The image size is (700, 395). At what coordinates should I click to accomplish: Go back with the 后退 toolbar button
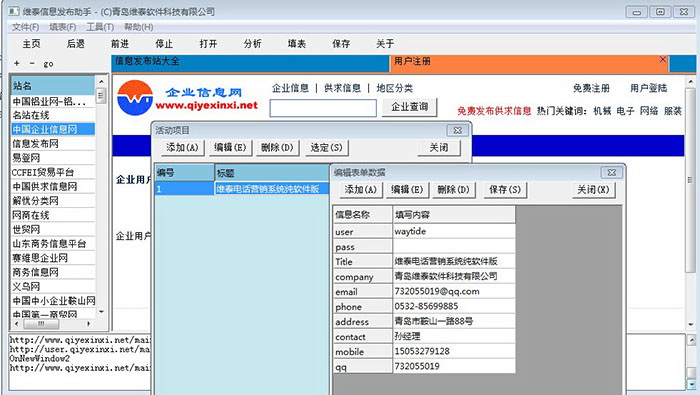(75, 44)
